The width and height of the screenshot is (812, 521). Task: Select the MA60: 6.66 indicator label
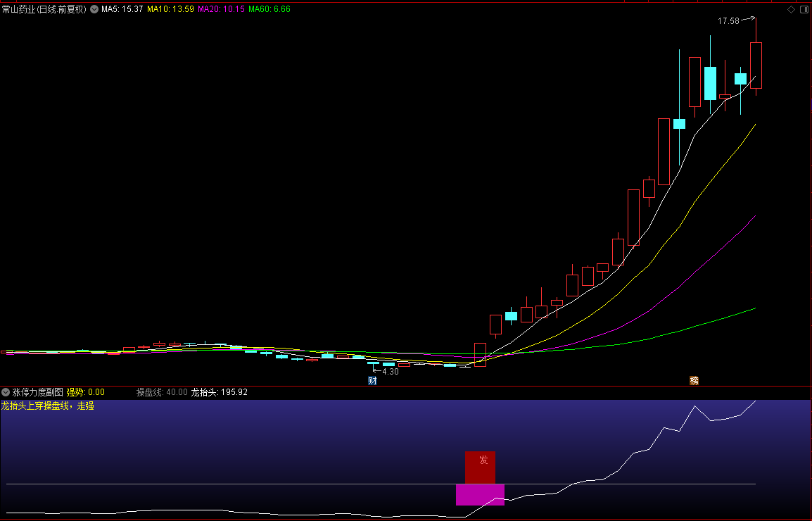(269, 9)
